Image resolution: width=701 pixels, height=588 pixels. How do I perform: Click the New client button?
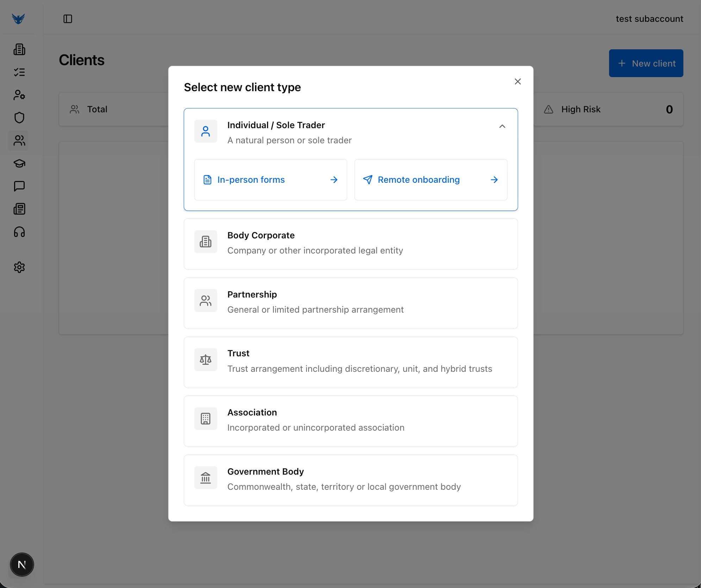pos(646,63)
